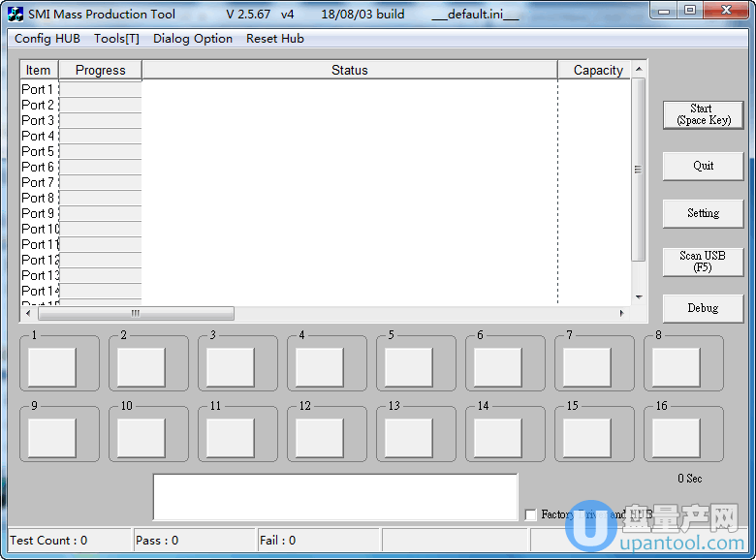Click the port 1 status box
This screenshot has width=756, height=560.
click(52, 367)
